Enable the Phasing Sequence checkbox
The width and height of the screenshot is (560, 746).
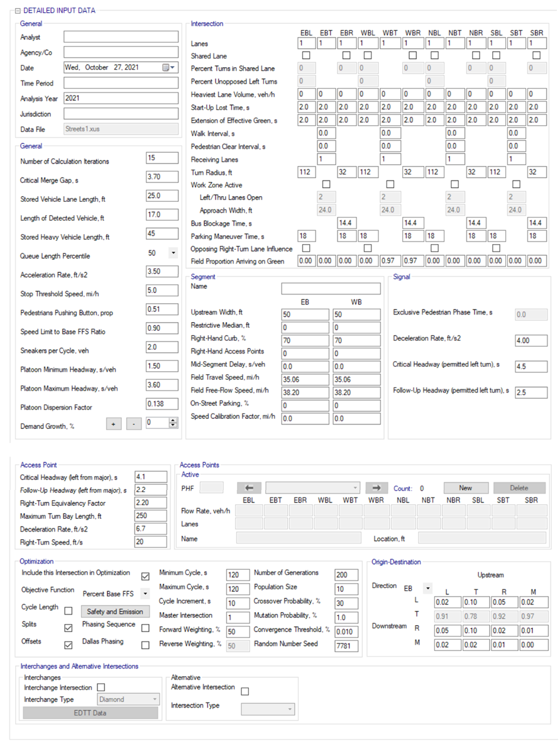tap(145, 628)
